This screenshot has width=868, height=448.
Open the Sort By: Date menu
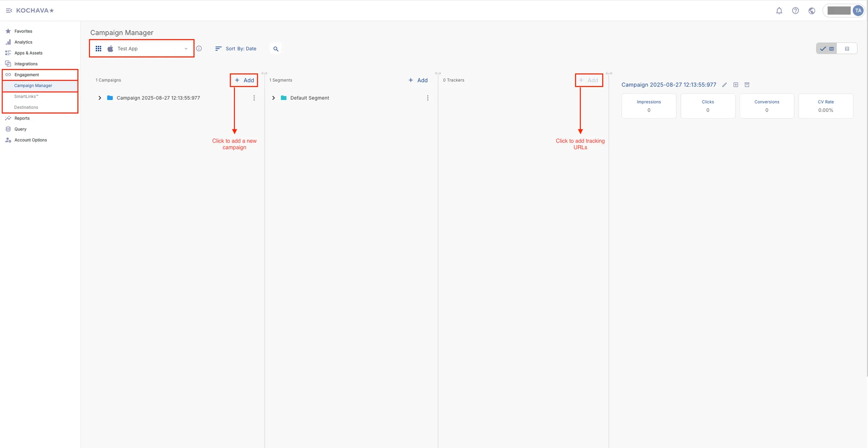point(236,49)
